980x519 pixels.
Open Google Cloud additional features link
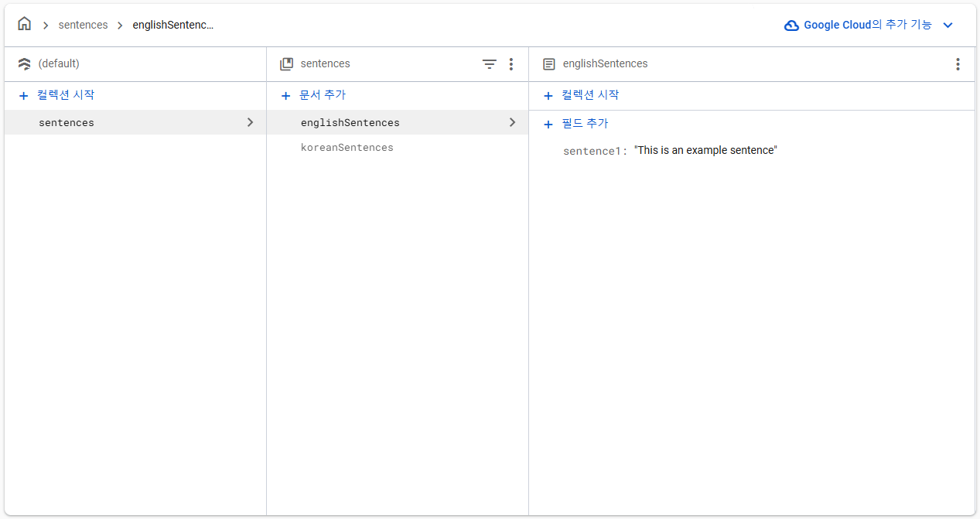pos(868,25)
